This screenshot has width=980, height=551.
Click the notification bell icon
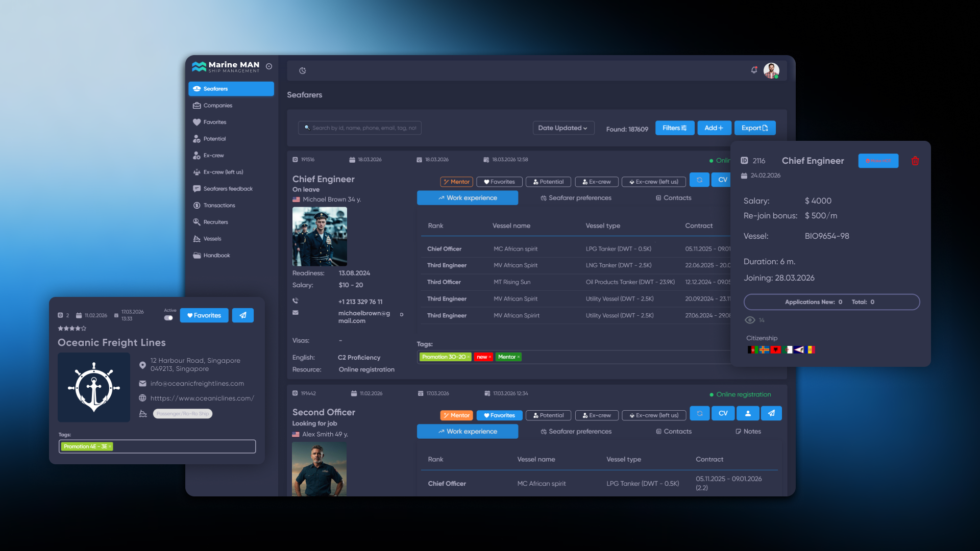754,70
